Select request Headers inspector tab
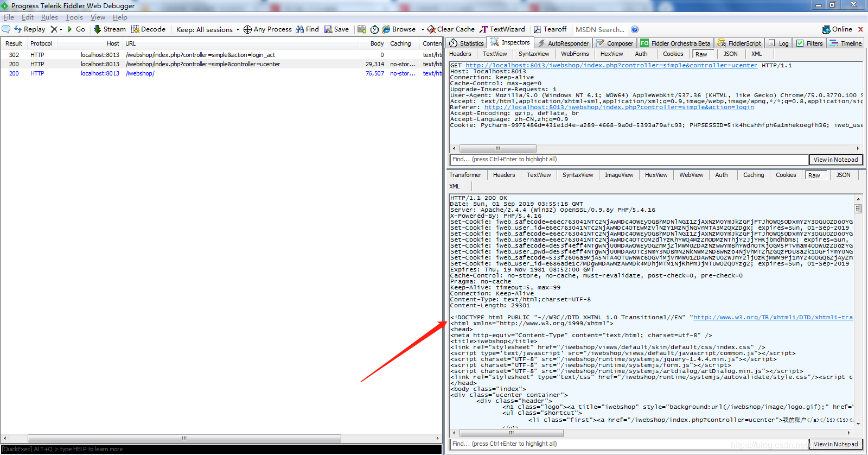Viewport: 868px width, 455px height. click(x=460, y=54)
